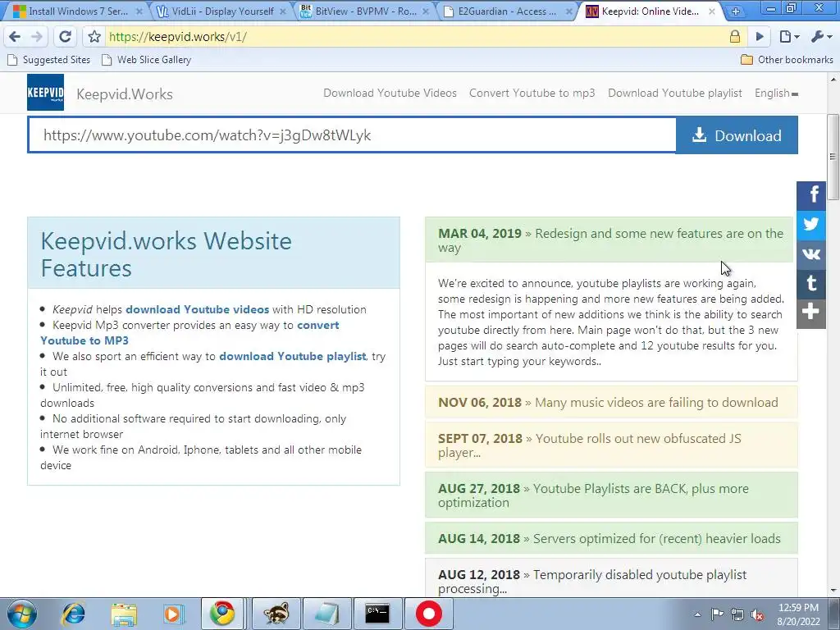Open the Windows Start menu
Screen dimensions: 840x630
(x=21, y=614)
